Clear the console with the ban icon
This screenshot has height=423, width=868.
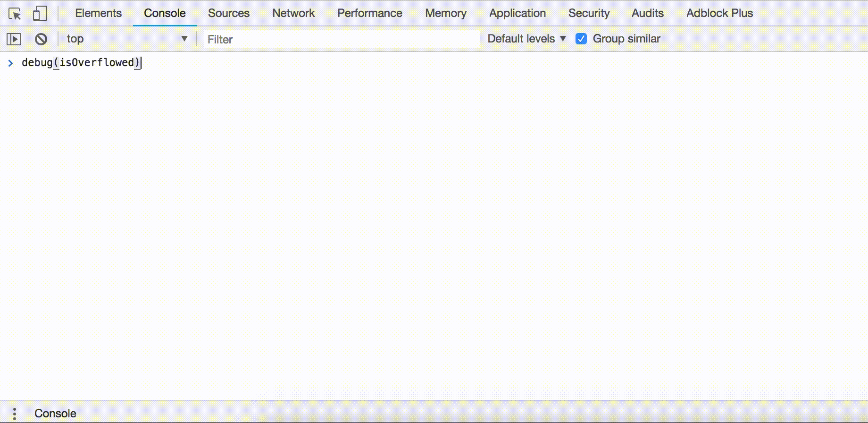[x=41, y=39]
